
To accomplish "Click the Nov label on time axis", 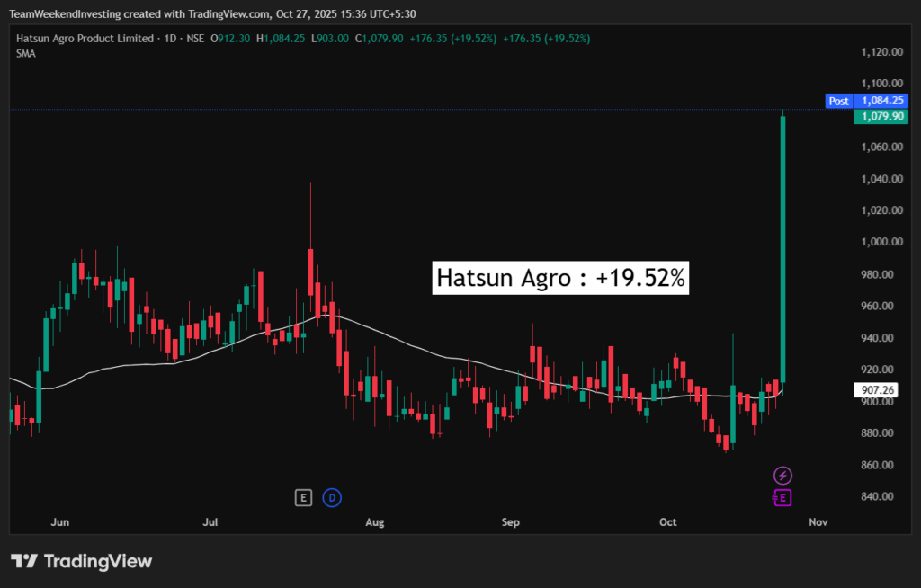I will point(818,522).
